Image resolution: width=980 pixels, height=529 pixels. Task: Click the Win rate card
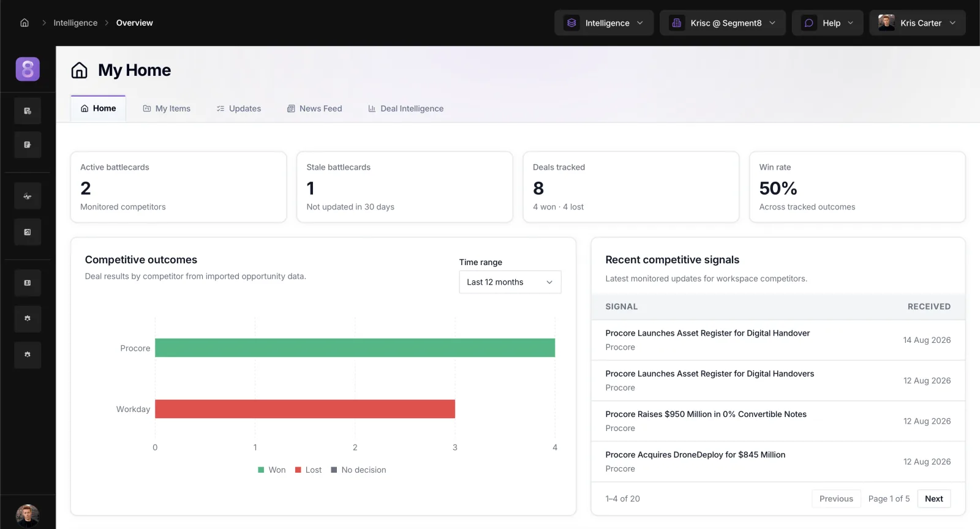point(858,187)
